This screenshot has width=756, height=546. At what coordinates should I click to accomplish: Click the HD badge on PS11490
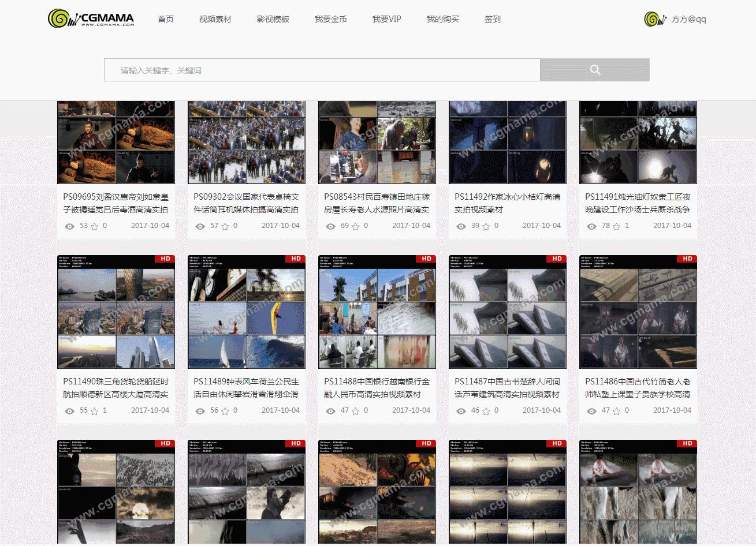165,259
